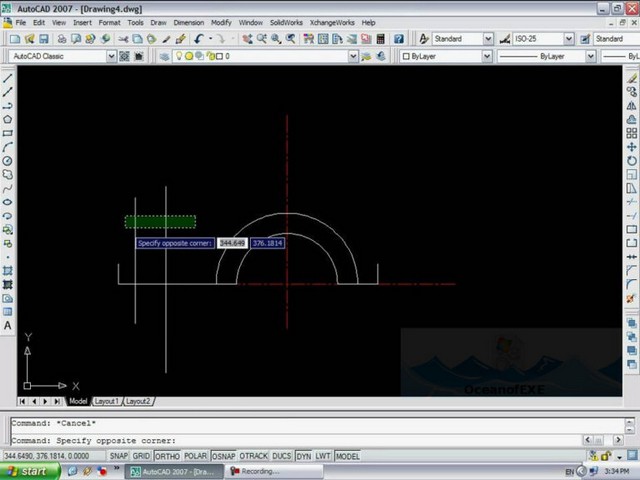Click the MODEL status bar button
The height and width of the screenshot is (480, 640).
347,456
